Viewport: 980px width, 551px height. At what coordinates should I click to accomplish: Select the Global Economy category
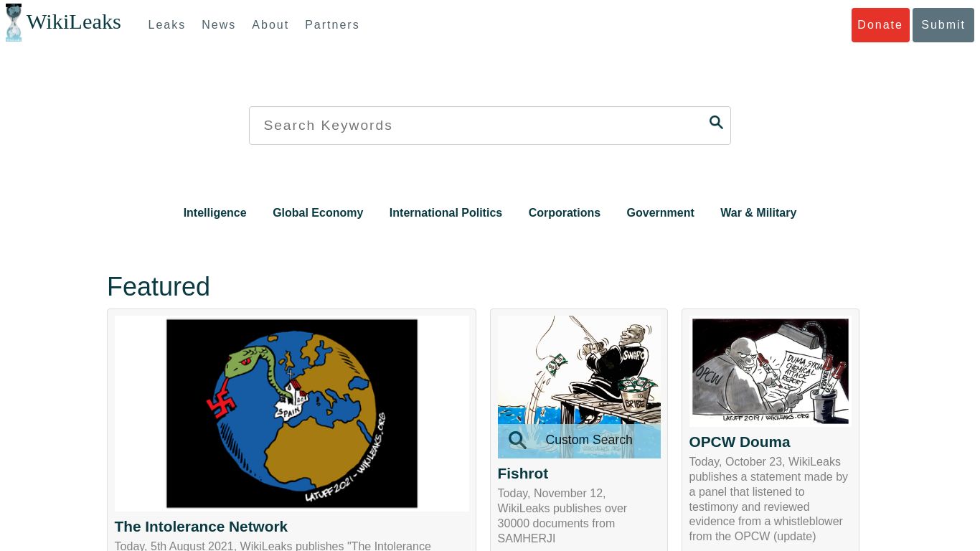(318, 213)
